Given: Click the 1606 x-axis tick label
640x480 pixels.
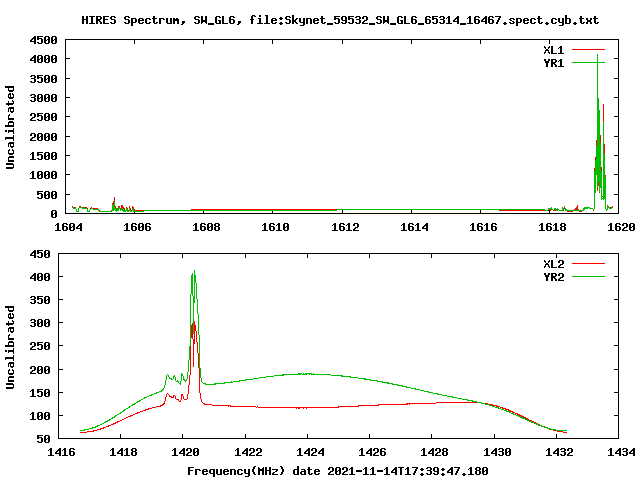Looking at the screenshot, I should coord(137,227).
